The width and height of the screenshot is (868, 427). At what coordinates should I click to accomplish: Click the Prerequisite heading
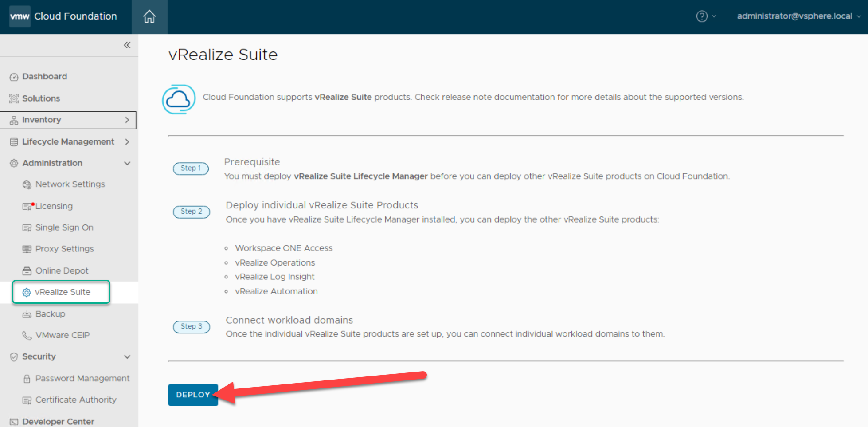click(x=252, y=162)
